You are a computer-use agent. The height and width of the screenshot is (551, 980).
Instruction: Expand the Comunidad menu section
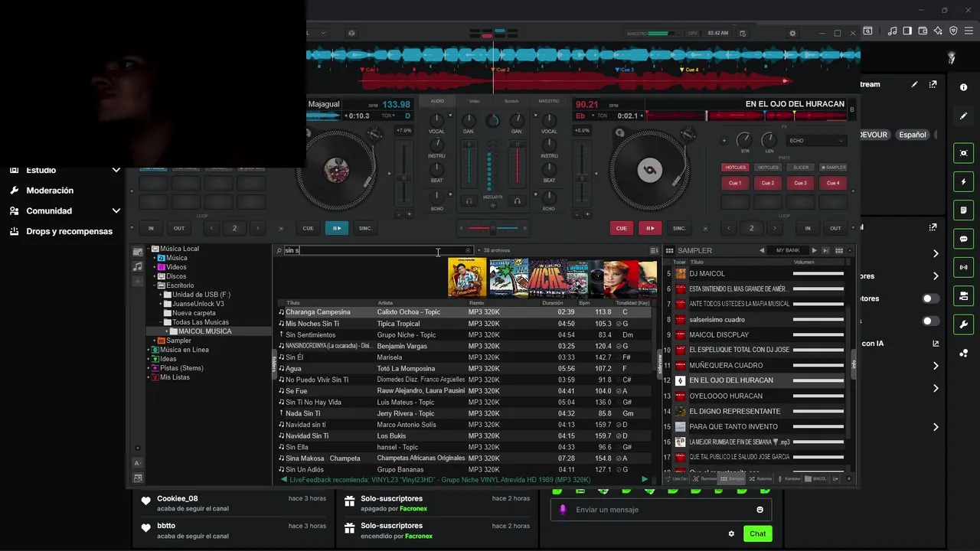pos(116,211)
